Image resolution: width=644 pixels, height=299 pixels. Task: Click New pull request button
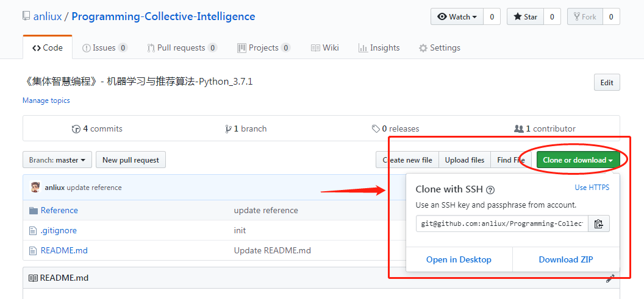131,160
